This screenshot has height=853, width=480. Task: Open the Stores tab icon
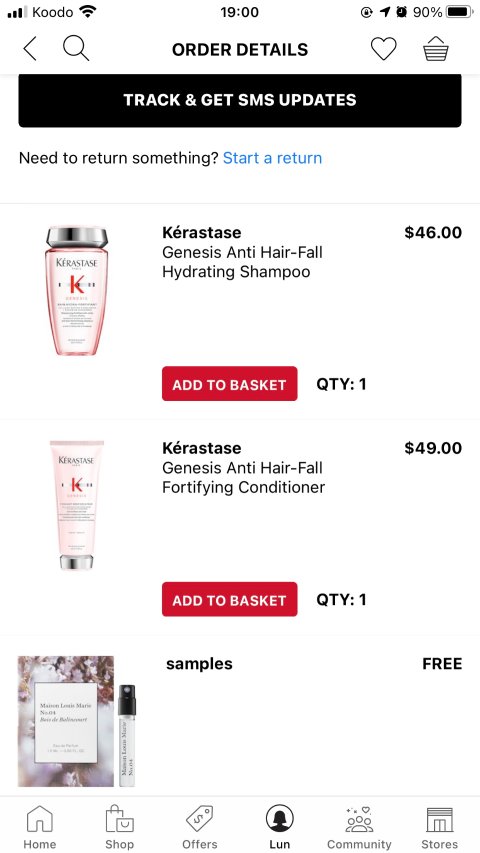[439, 819]
